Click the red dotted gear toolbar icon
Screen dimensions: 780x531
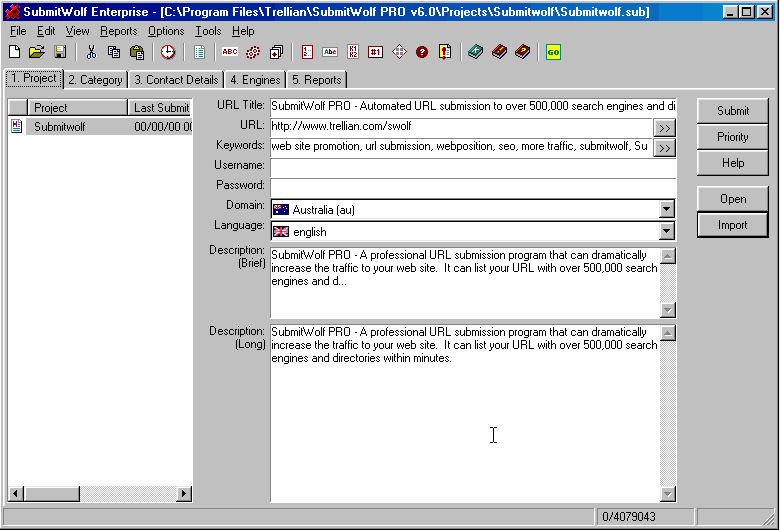point(253,52)
